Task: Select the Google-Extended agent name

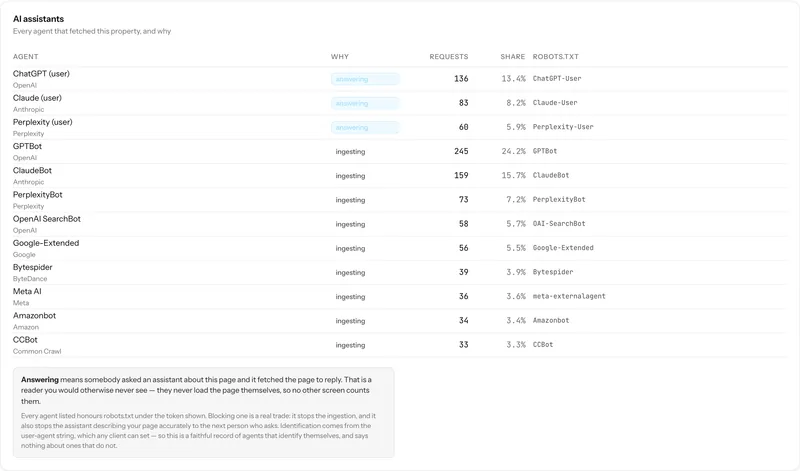Action: 46,243
